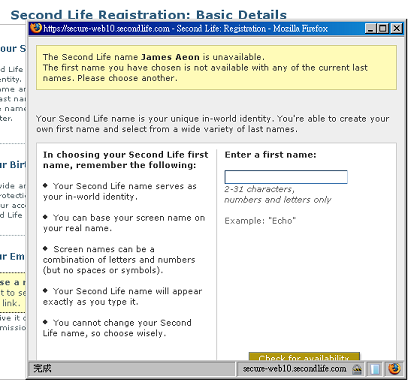Viewport: 411px width, 385px height.
Task: Click the Firefox icon in title bar
Action: pyautogui.click(x=36, y=28)
